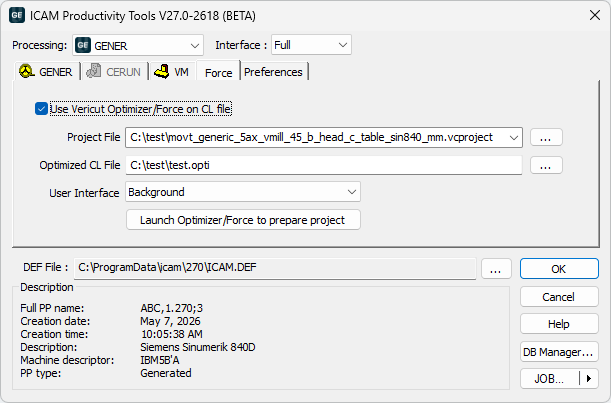
Task: Switch to the Preferences tab
Action: [273, 72]
